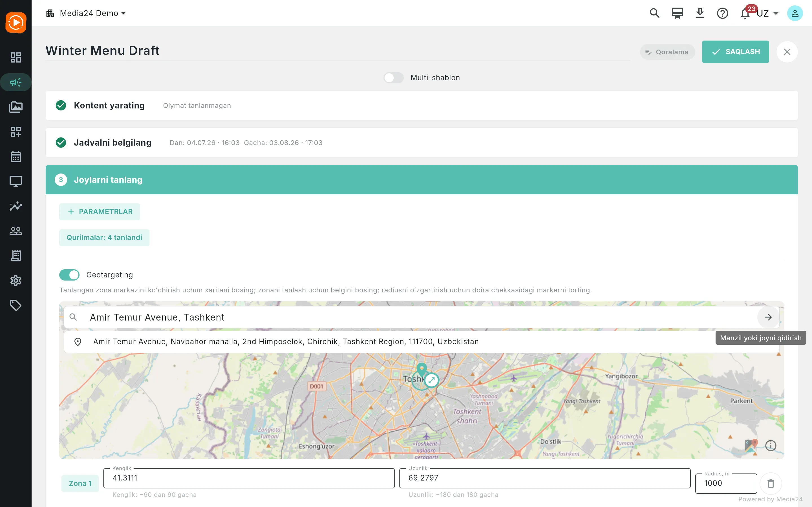
Task: Click the PARAMETRLAR button
Action: (100, 212)
